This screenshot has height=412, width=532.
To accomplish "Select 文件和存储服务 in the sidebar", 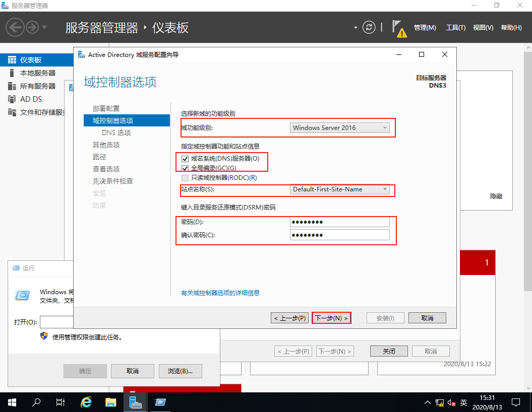I will pyautogui.click(x=42, y=112).
